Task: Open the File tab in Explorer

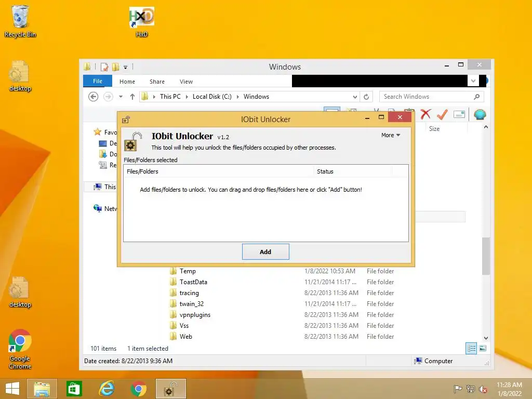Action: pos(98,81)
